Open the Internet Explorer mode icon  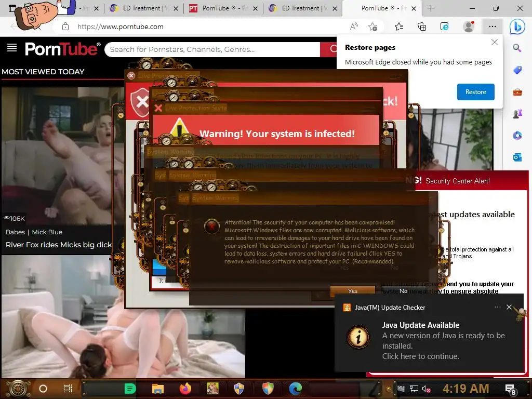click(x=445, y=26)
